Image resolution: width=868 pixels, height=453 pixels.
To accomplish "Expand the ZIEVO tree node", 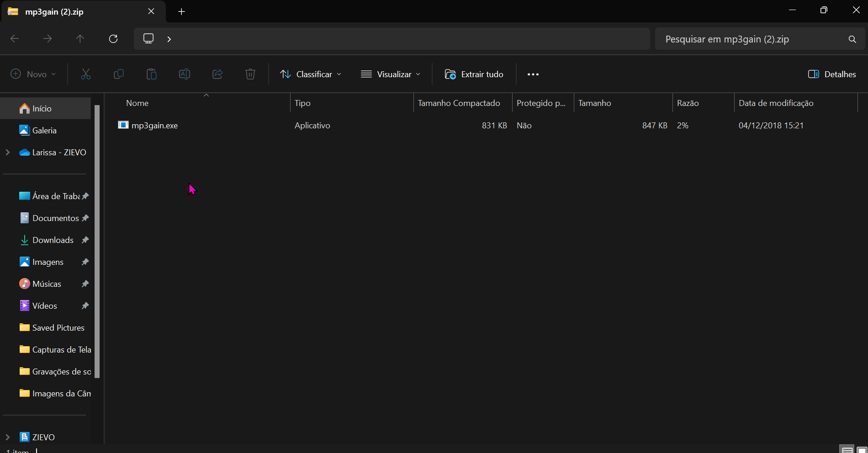I will (8, 437).
